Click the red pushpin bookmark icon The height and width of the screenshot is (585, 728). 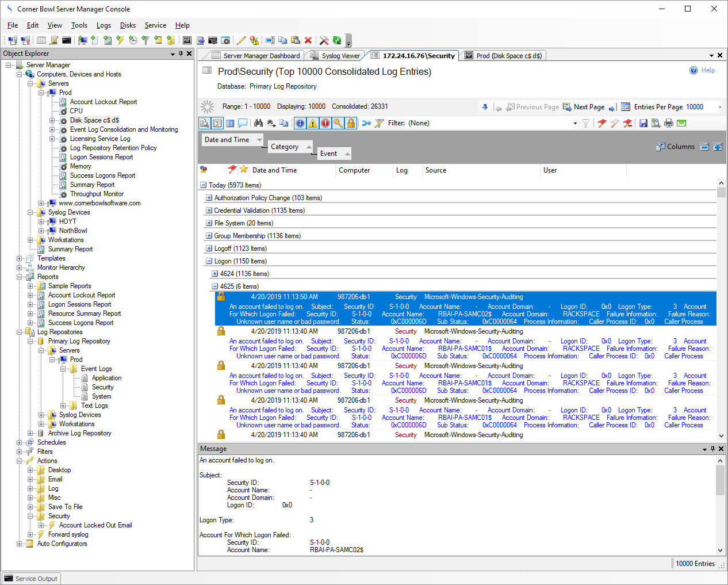point(602,123)
